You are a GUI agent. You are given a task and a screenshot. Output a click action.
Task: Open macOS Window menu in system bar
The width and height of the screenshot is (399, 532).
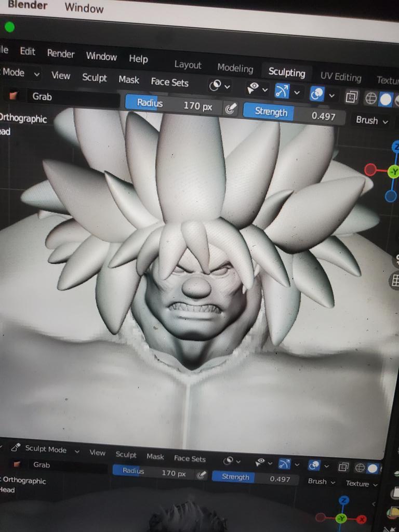[84, 7]
